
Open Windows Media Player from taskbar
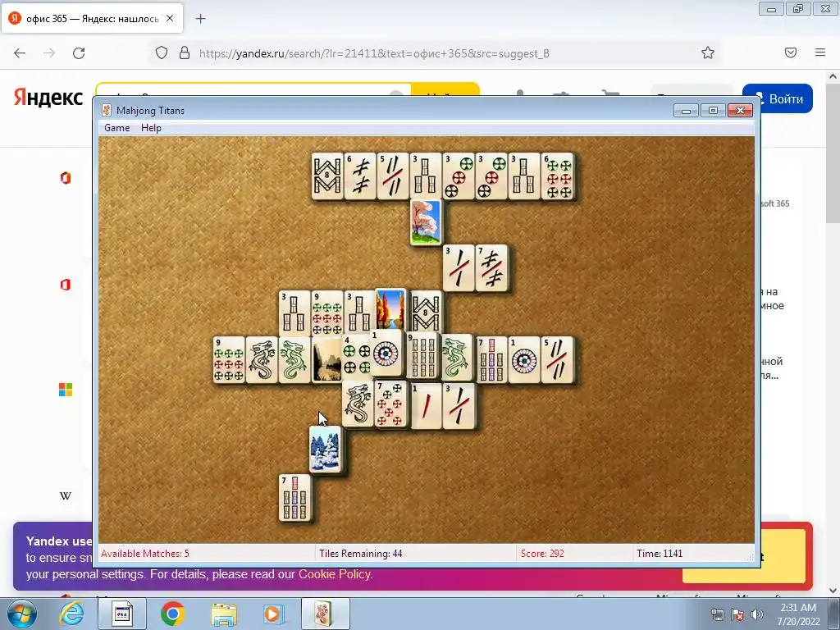coord(273,614)
